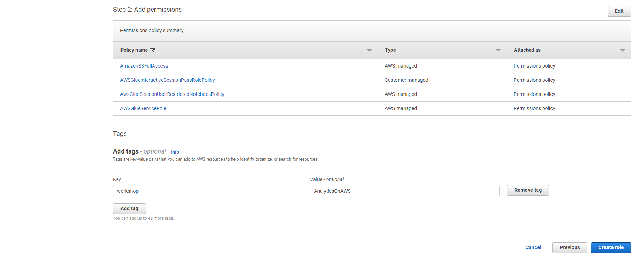The width and height of the screenshot is (644, 259).
Task: Select 'Customer managed' type cell
Action: click(x=406, y=80)
